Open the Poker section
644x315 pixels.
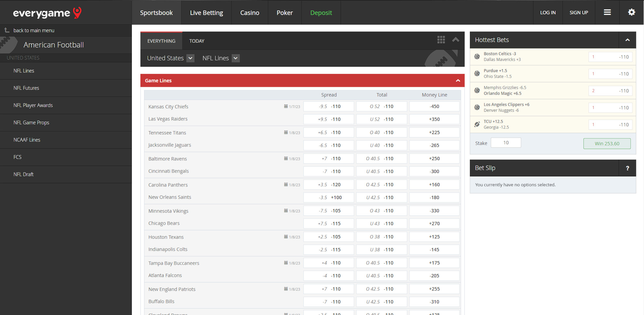285,13
